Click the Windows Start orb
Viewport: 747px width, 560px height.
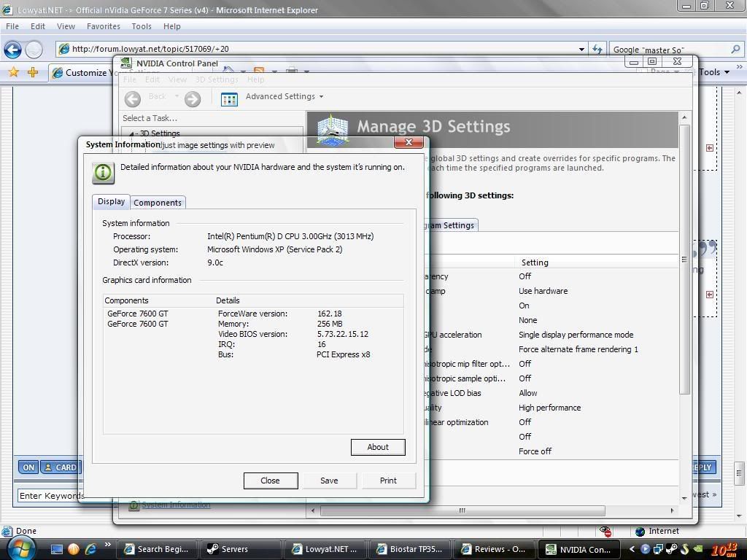pos(15,548)
